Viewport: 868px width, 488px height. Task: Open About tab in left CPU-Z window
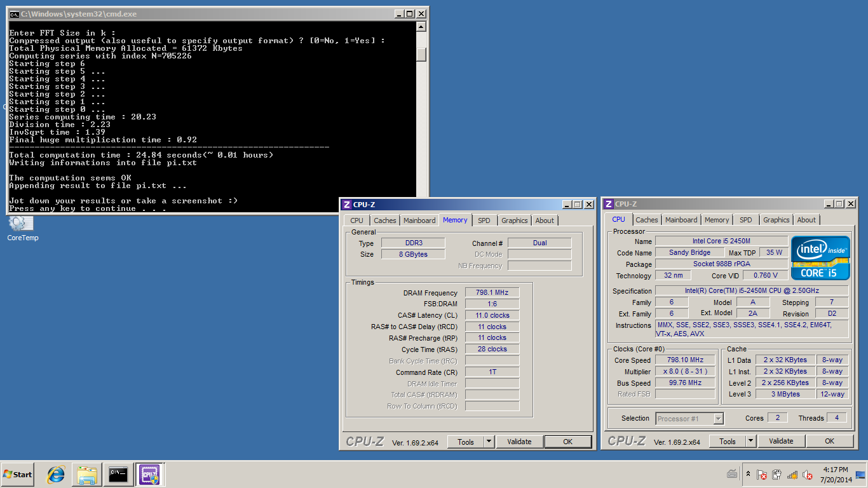pos(545,220)
